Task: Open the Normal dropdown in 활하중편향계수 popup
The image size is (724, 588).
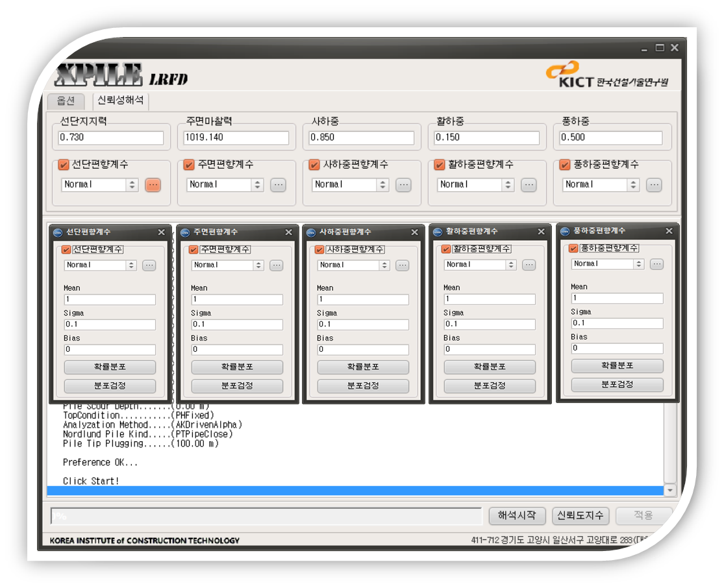Action: pyautogui.click(x=481, y=265)
